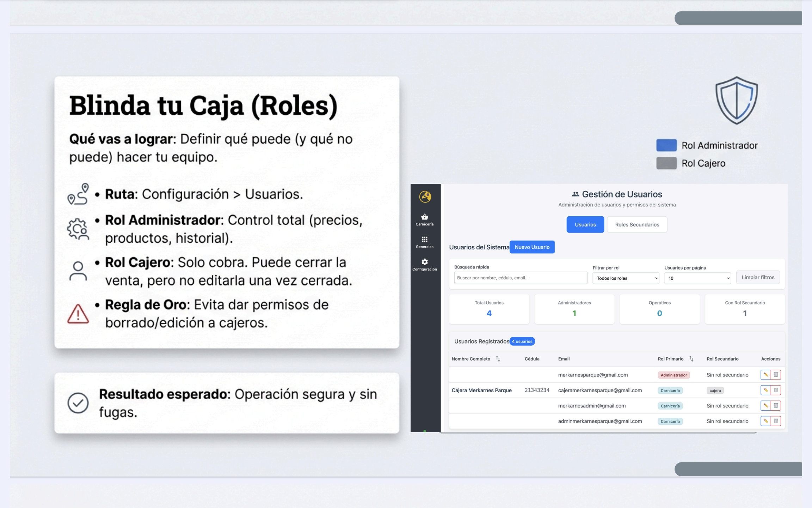Edit the merkarnesparque@gmail.com user with the pencil icon

pos(765,375)
